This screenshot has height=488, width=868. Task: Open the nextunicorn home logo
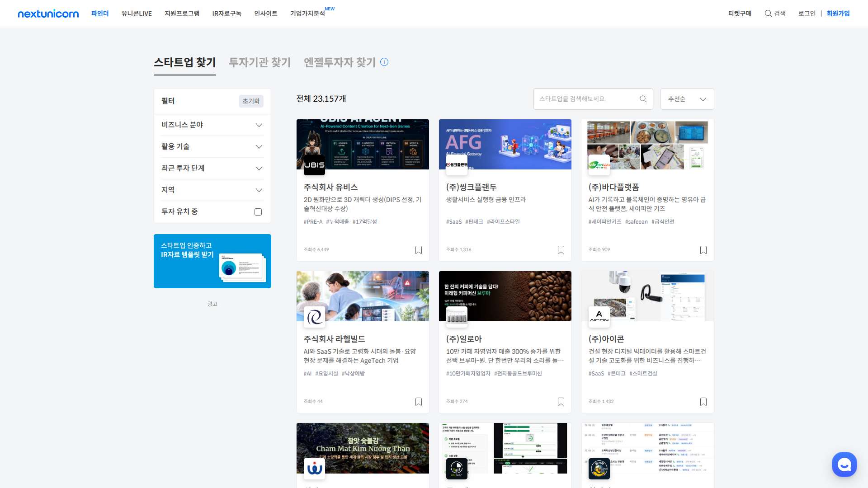pos(48,14)
